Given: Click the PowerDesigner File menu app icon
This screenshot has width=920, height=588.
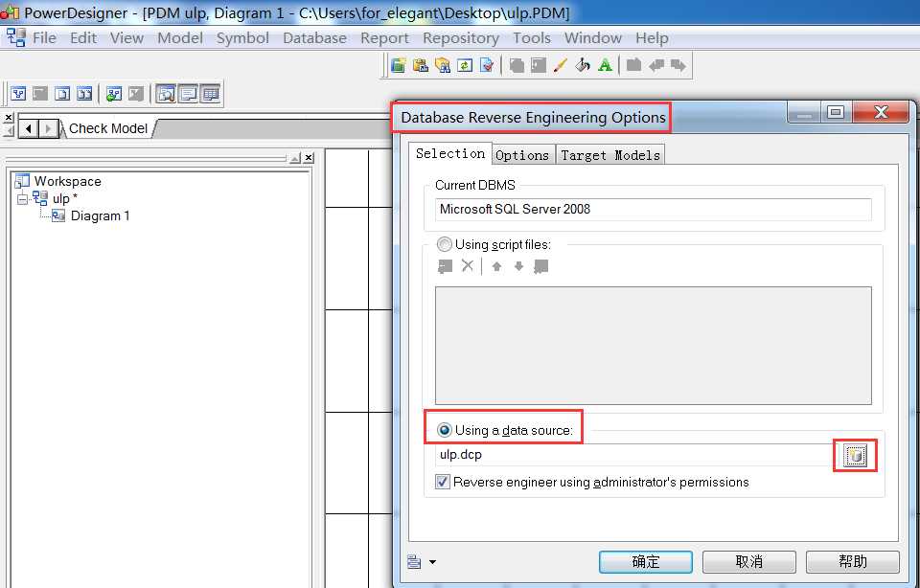Looking at the screenshot, I should [x=16, y=37].
